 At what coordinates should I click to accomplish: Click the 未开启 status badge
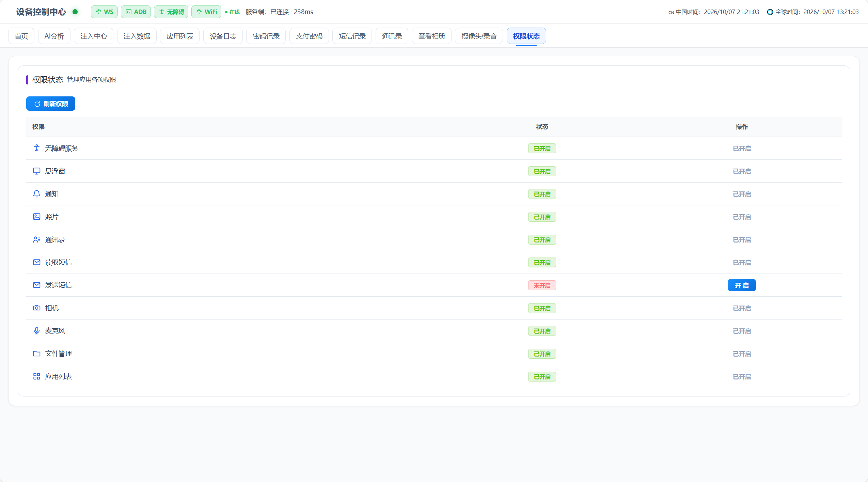point(542,285)
